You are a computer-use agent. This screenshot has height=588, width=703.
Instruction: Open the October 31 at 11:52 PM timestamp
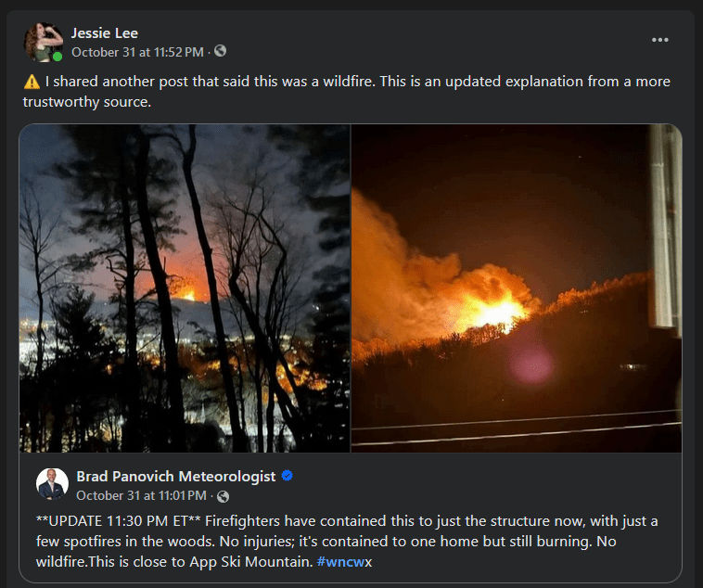(x=137, y=52)
